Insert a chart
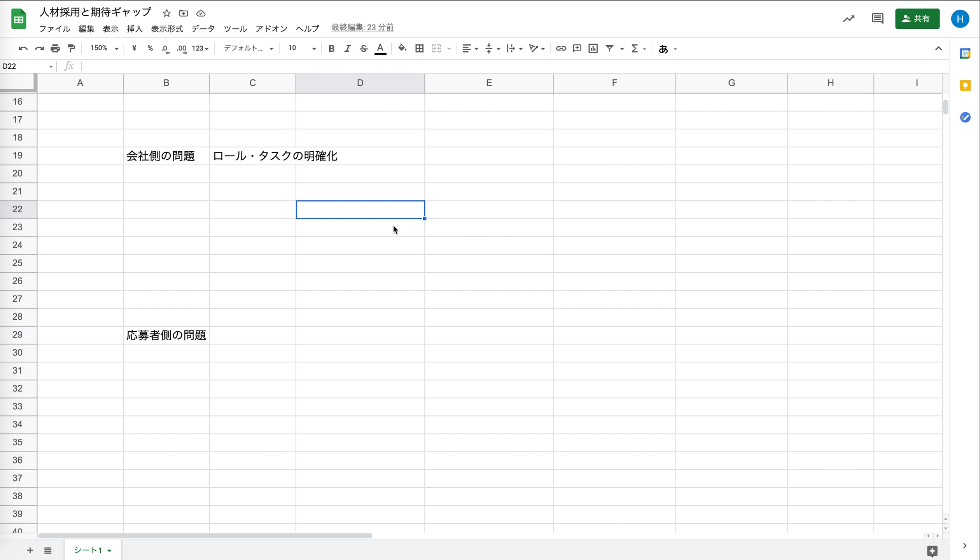Viewport: 980px width, 560px height. 593,48
